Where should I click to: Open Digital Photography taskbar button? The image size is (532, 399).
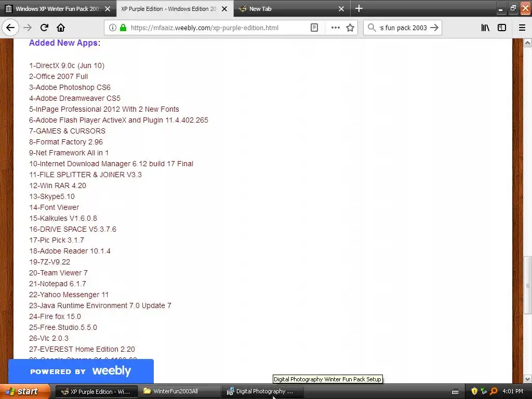tap(263, 392)
